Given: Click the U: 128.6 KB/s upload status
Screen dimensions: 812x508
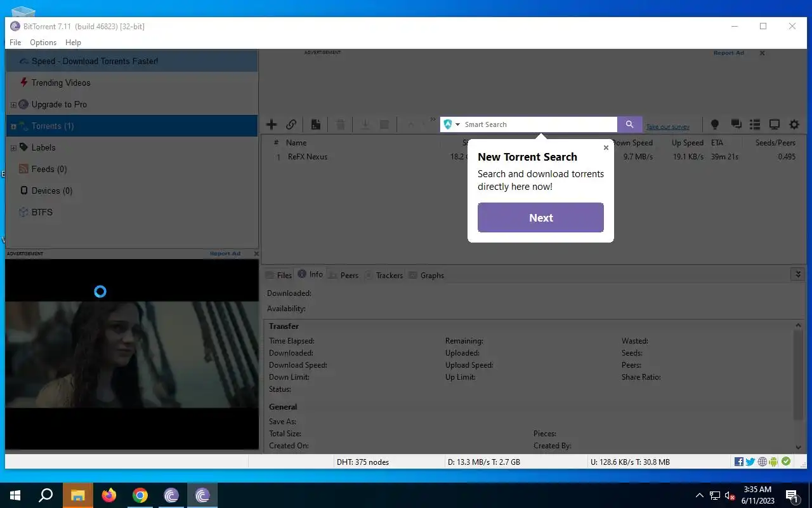Looking at the screenshot, I should [x=630, y=462].
